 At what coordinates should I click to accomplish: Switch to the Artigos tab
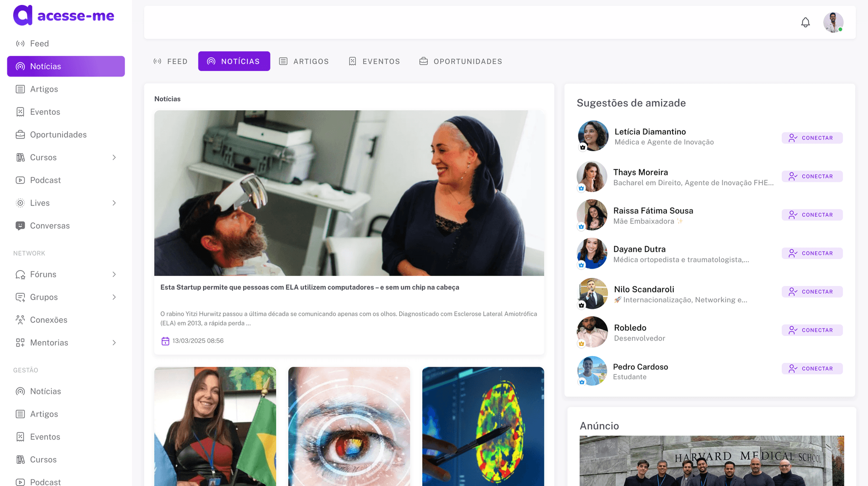pos(304,61)
